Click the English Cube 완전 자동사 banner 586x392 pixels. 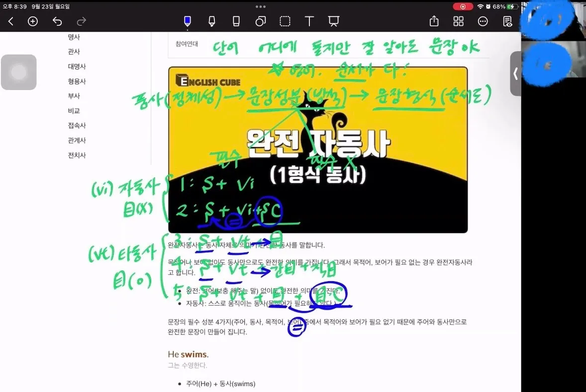[x=318, y=150]
